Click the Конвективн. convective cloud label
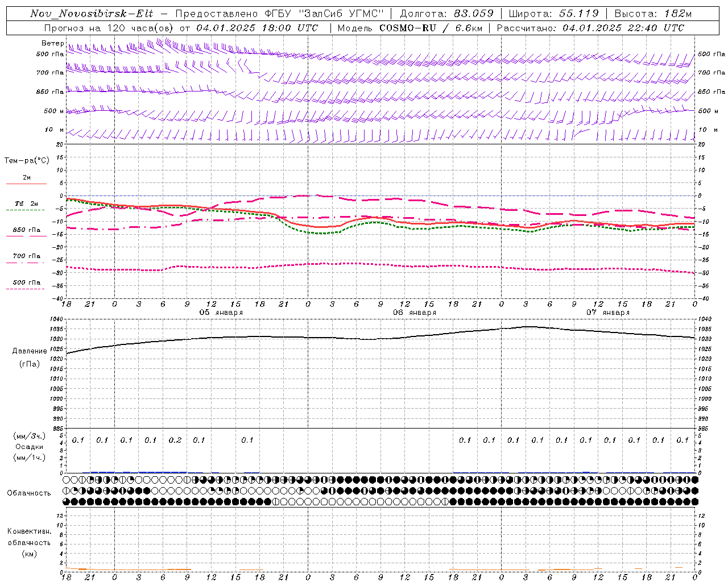The height and width of the screenshot is (582, 728). click(x=30, y=531)
